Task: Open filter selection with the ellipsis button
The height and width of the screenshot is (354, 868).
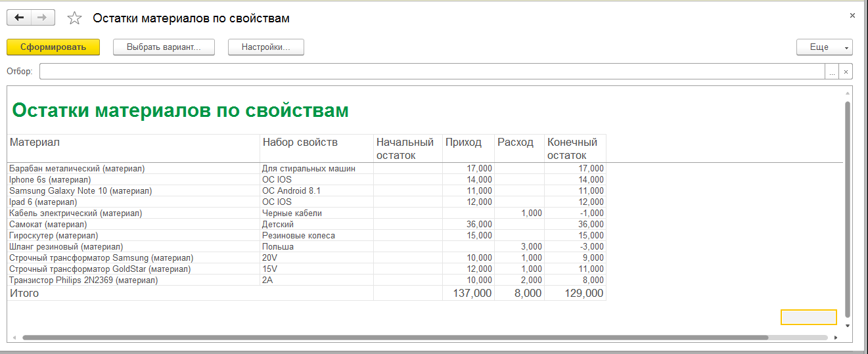Action: click(x=832, y=72)
